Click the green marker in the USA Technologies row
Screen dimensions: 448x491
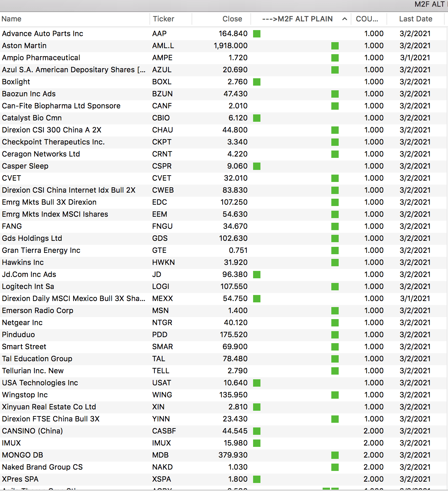coord(257,383)
